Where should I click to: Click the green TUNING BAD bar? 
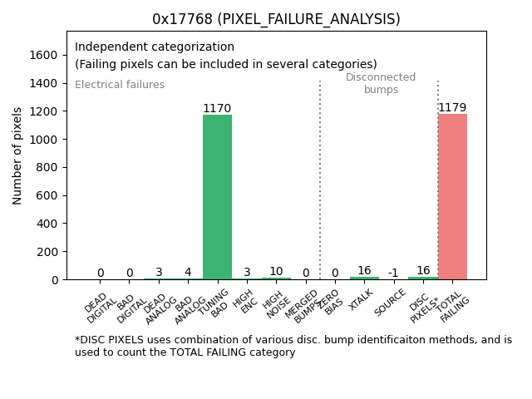click(x=217, y=197)
